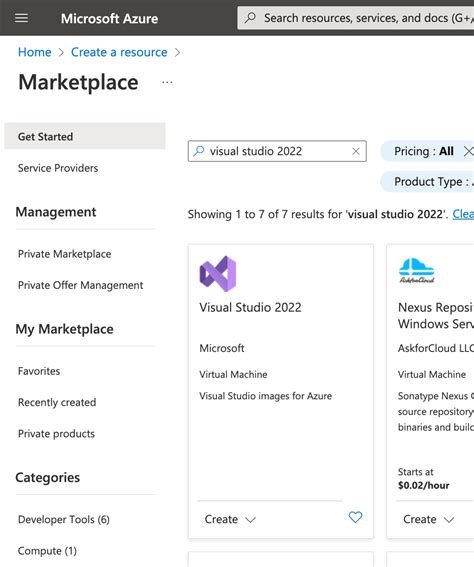Click the breadcrumb chevron after Home
Screen dimensions: 474x567
click(61, 52)
